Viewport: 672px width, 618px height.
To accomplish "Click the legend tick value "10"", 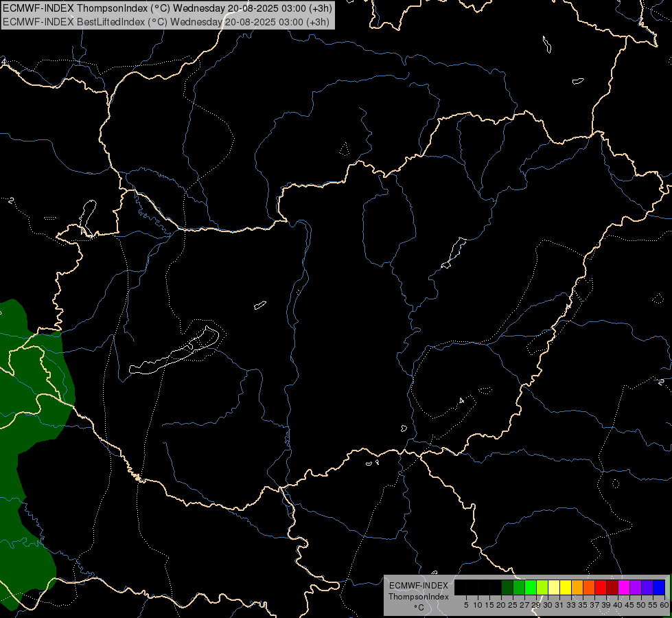I will 478,605.
